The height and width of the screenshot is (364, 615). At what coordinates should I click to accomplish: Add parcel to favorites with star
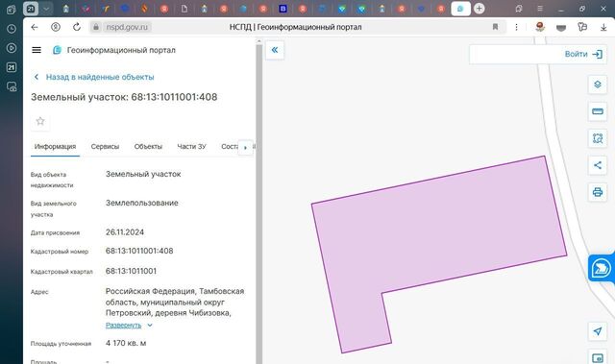[40, 121]
